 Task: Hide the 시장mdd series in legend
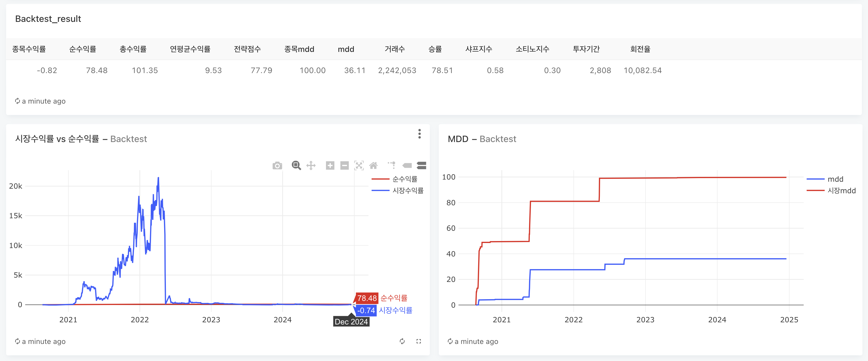pyautogui.click(x=841, y=190)
